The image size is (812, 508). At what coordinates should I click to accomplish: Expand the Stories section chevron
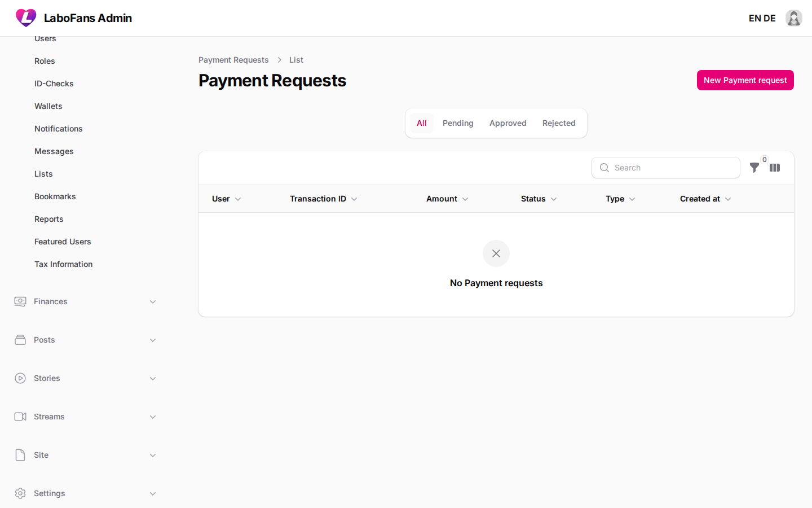[153, 378]
